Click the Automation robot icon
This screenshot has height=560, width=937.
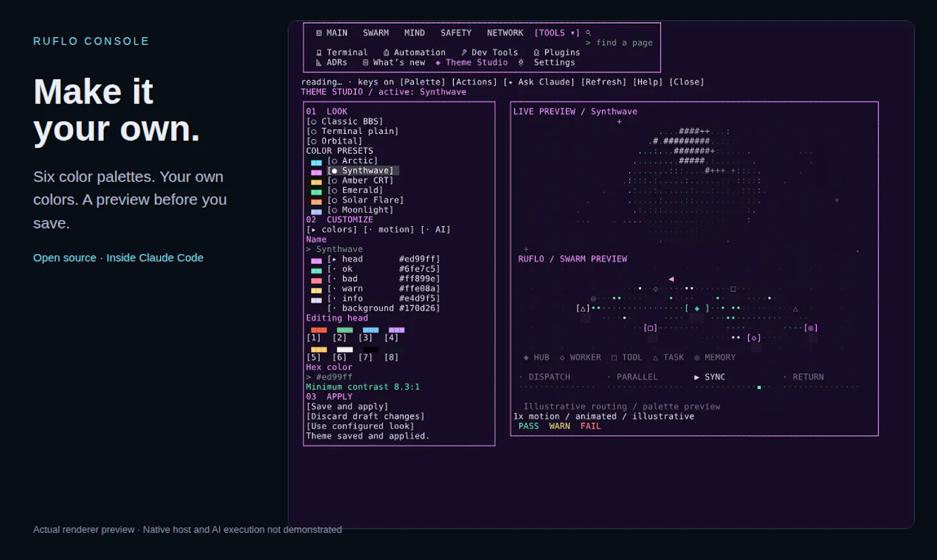(386, 53)
